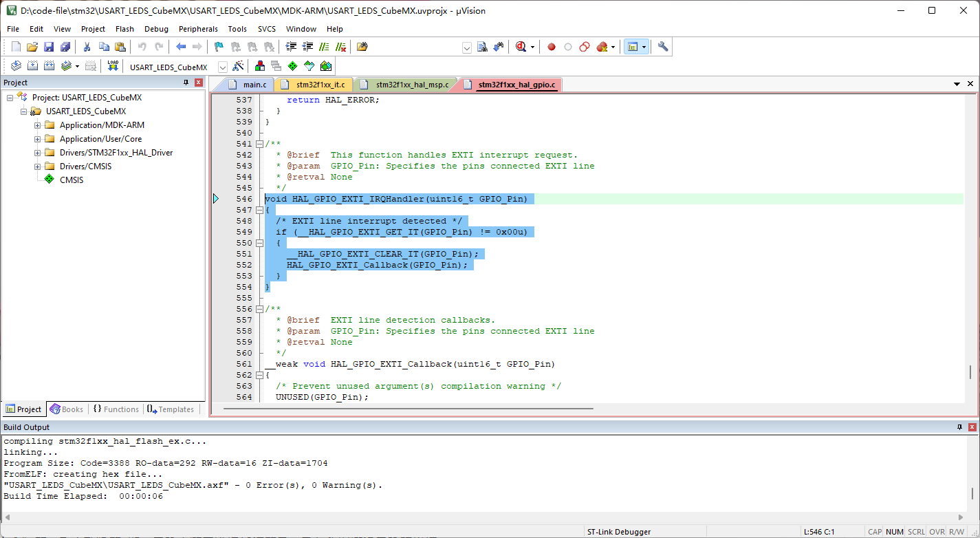This screenshot has width=980, height=538.
Task: Open Options for Target magic wand icon
Action: point(238,66)
